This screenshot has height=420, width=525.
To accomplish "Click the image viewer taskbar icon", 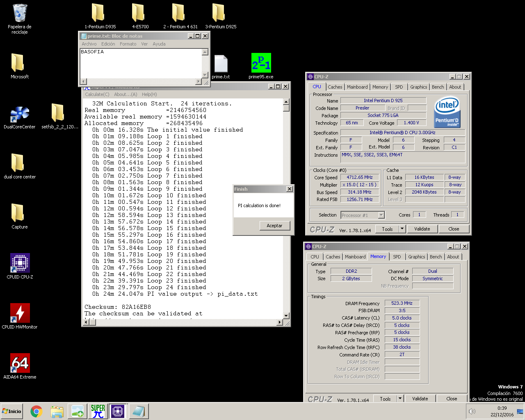I will click(x=78, y=411).
